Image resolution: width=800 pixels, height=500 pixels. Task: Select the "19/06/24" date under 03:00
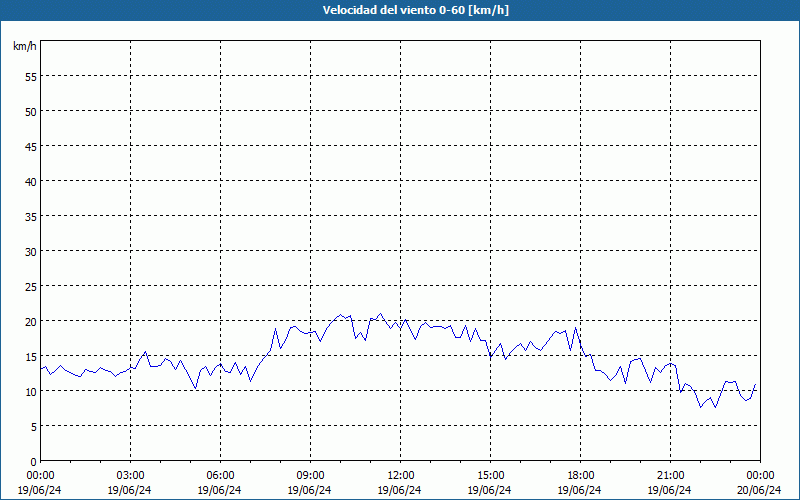[130, 490]
